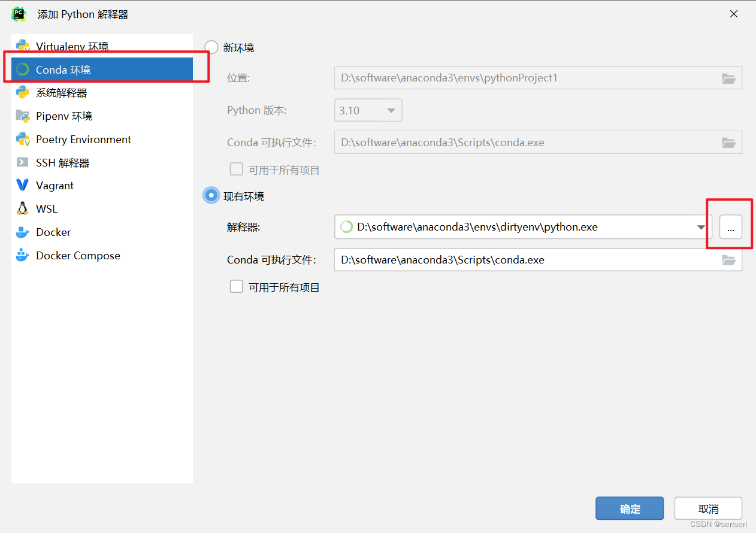Click the Python 版本: label
The height and width of the screenshot is (533, 756).
pos(256,110)
